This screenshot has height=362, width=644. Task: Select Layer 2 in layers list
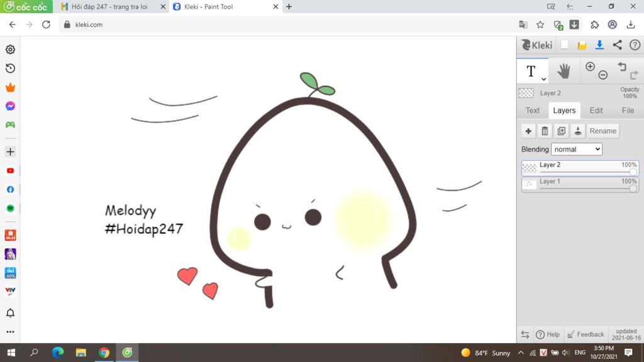(580, 168)
